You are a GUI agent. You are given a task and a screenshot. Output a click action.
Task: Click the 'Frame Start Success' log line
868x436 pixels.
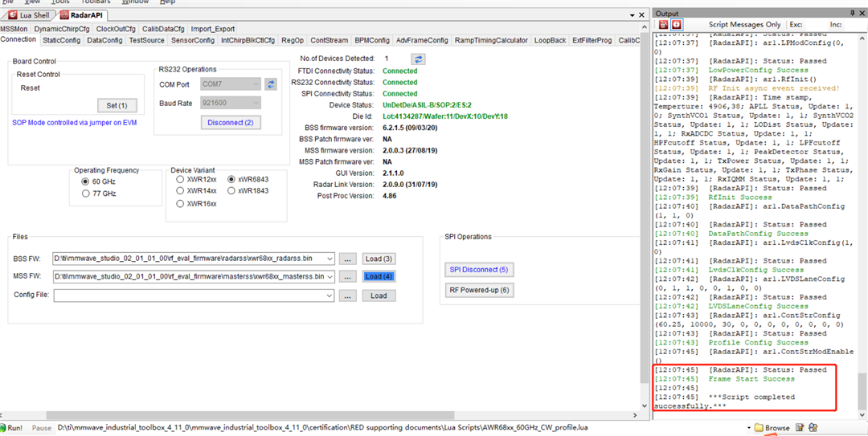coord(751,379)
